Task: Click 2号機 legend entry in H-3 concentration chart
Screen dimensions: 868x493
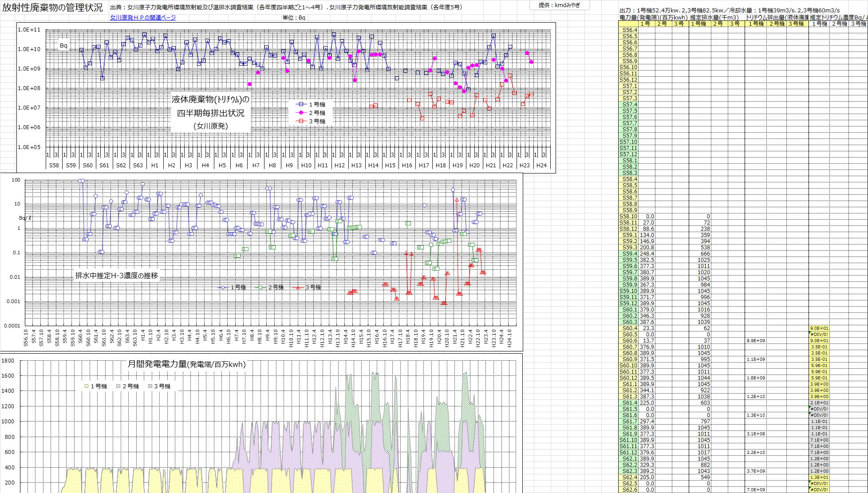Action: 269,288
